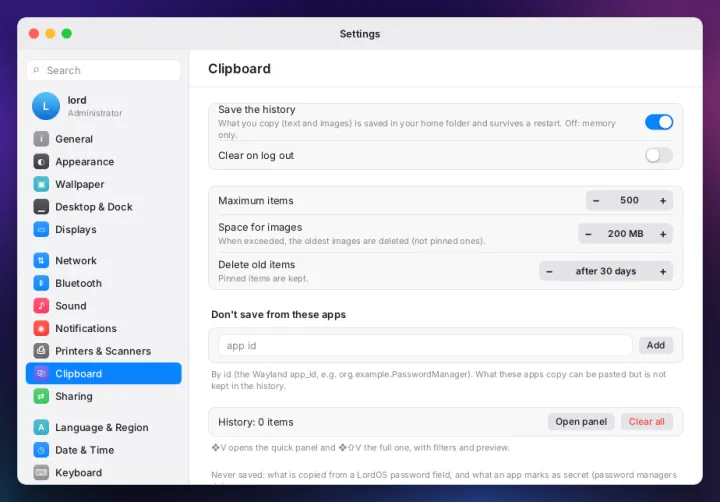Image resolution: width=720 pixels, height=502 pixels.
Task: Open Printers & Scanners label
Action: pyautogui.click(x=103, y=351)
